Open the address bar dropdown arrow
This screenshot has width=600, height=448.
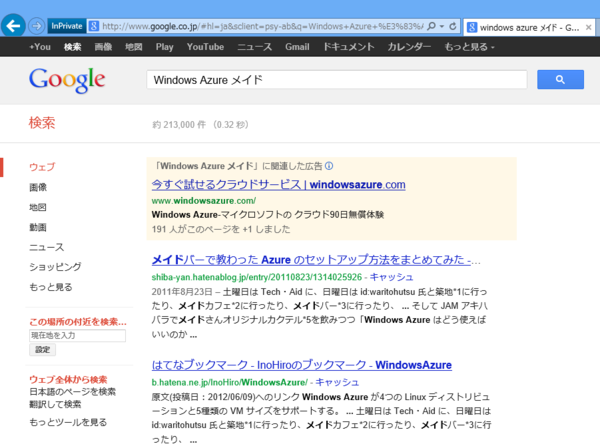(442, 26)
